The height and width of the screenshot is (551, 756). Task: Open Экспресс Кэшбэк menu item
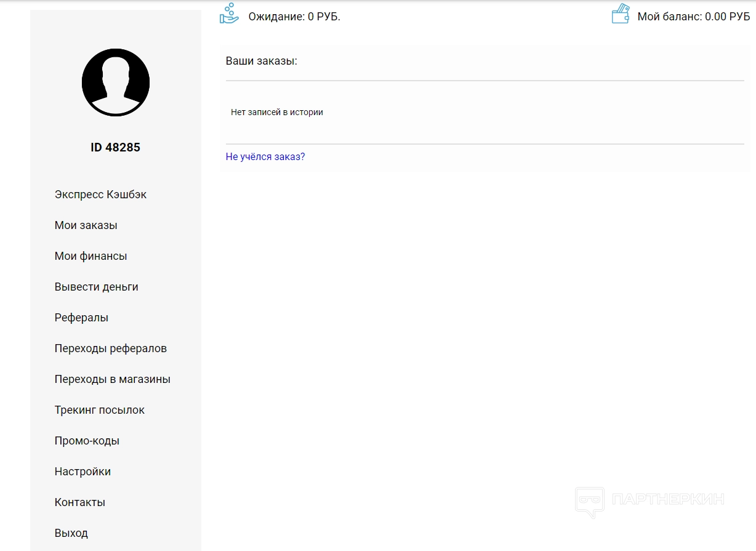[x=100, y=195]
